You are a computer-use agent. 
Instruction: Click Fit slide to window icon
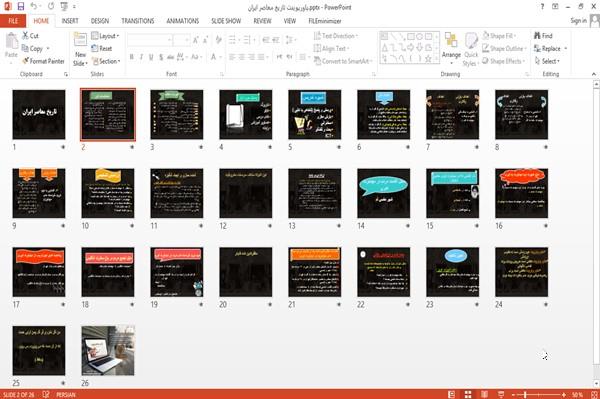tap(594, 394)
